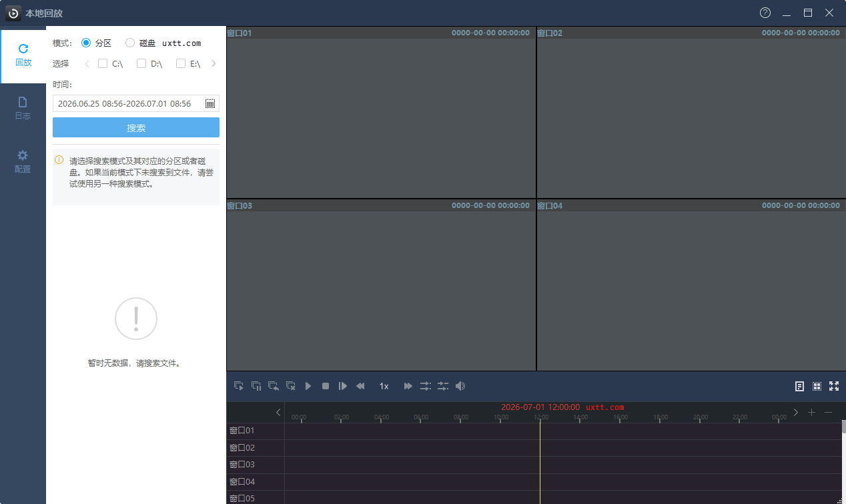Zoom out timeline with minus icon
This screenshot has width=846, height=504.
[829, 413]
